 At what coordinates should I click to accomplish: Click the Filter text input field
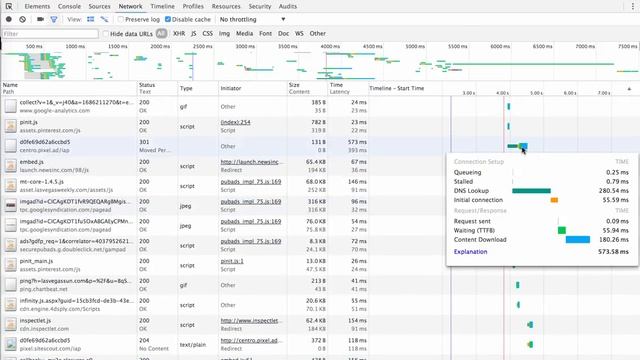(x=50, y=33)
